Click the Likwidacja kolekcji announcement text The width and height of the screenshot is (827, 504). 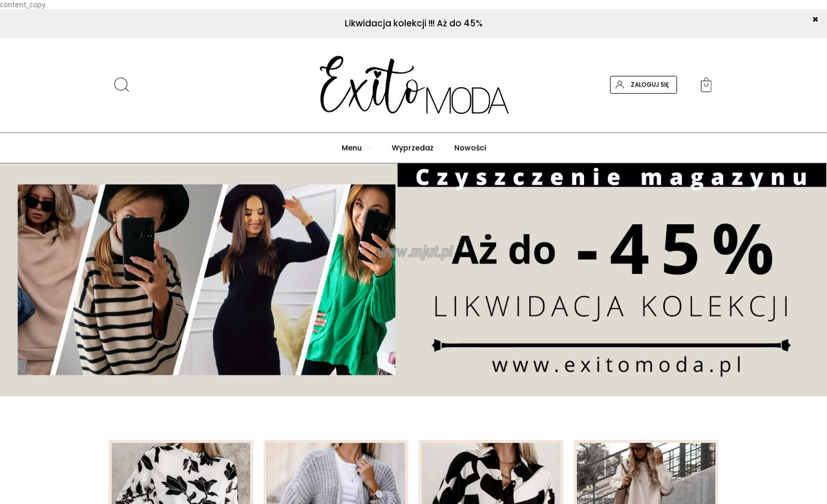point(413,23)
